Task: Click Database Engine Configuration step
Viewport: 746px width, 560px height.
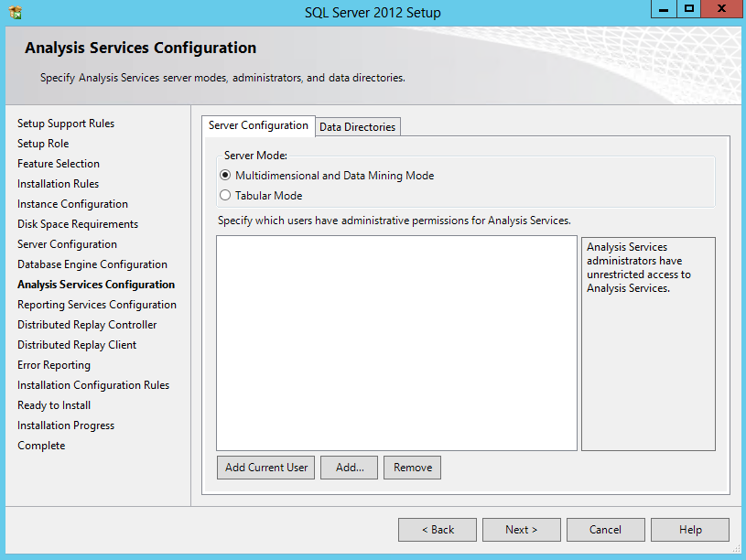Action: click(x=92, y=264)
